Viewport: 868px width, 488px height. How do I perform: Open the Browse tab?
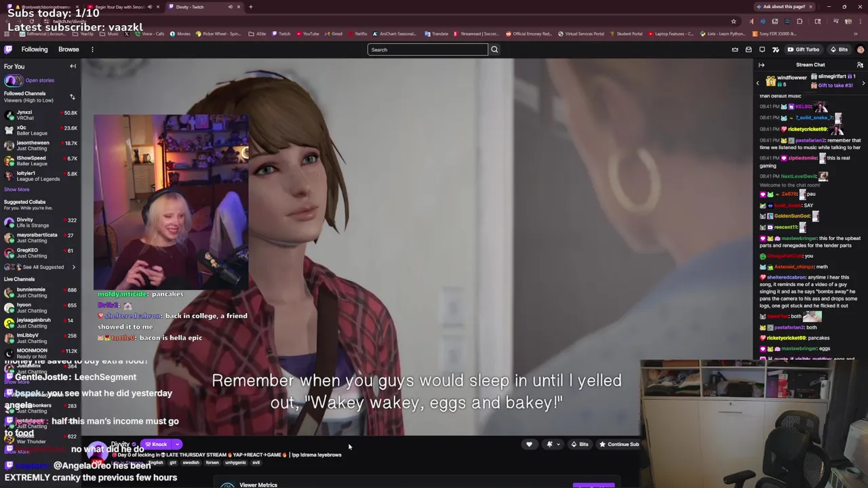pyautogui.click(x=68, y=49)
